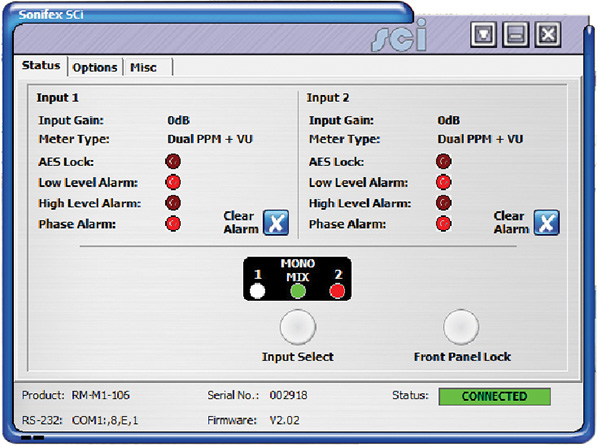Click the first title bar button left of minimize

pos(484,35)
